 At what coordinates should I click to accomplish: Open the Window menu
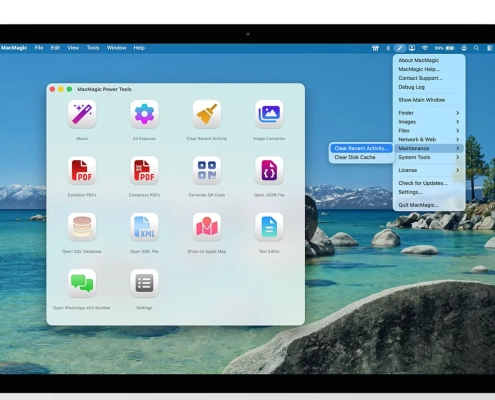tap(116, 48)
